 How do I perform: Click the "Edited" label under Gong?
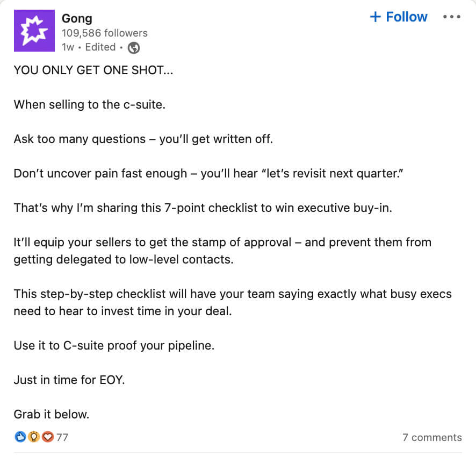pos(100,47)
